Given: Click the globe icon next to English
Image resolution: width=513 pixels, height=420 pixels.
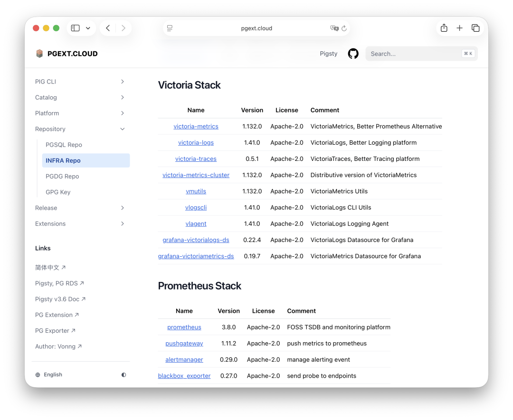Looking at the screenshot, I should coord(37,374).
